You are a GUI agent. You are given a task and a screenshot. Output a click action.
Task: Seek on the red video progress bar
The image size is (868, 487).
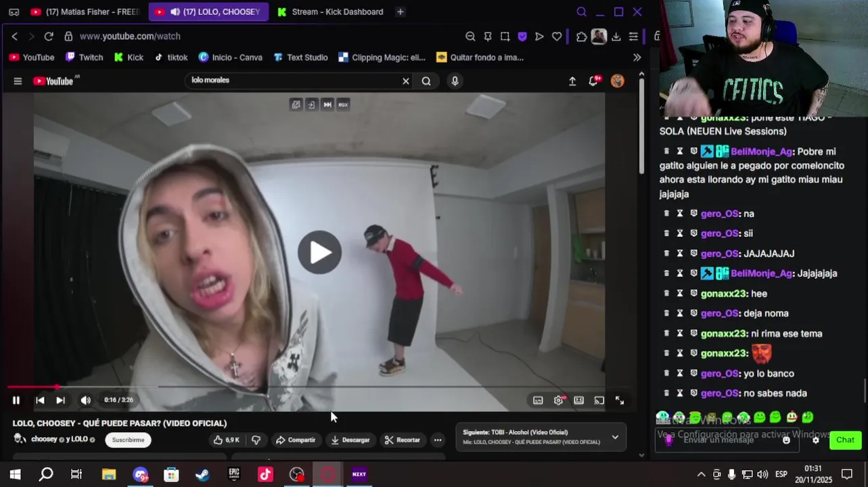point(318,387)
